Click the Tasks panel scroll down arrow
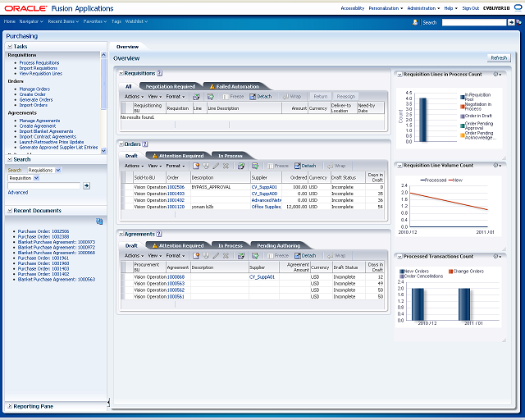 coord(103,151)
